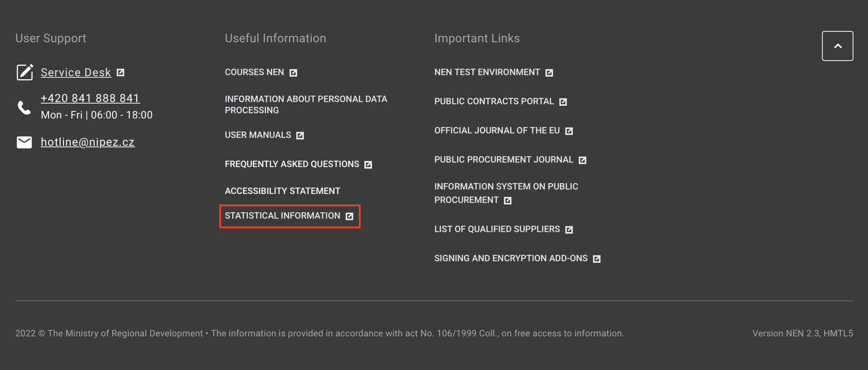868x370 pixels.
Task: Open Frequently Asked Questions link
Action: [x=292, y=164]
